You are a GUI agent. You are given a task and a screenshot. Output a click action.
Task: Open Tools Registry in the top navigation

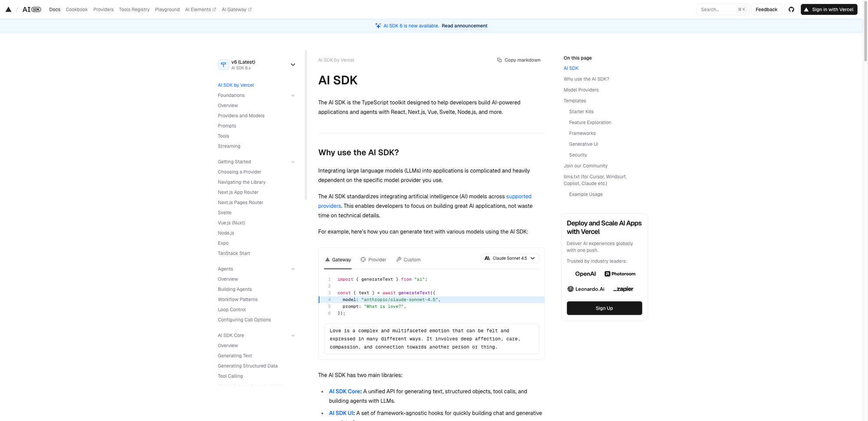tap(134, 10)
